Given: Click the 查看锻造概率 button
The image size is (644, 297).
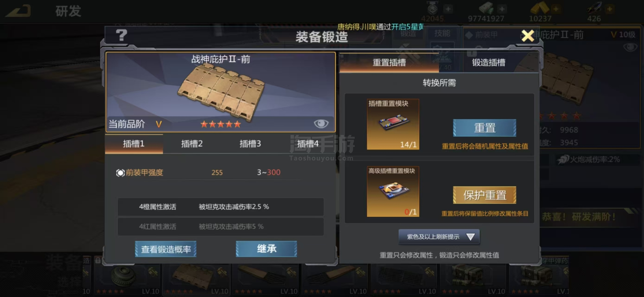Looking at the screenshot, I should tap(166, 249).
